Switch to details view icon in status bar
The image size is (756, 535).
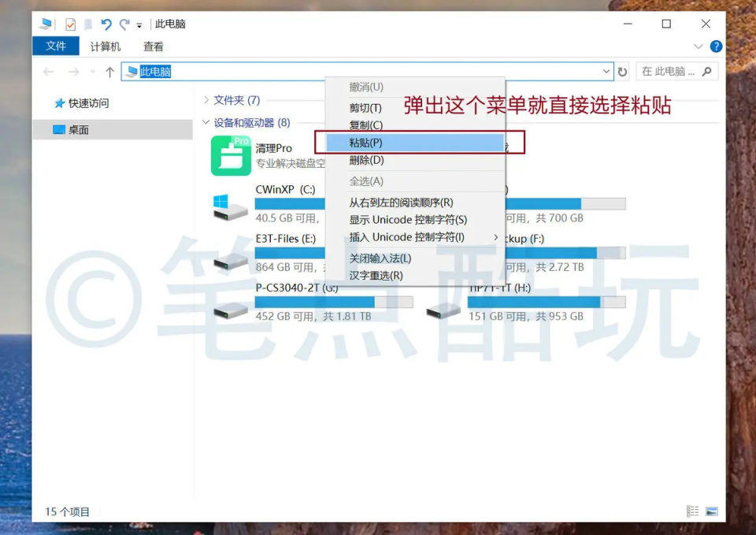693,511
